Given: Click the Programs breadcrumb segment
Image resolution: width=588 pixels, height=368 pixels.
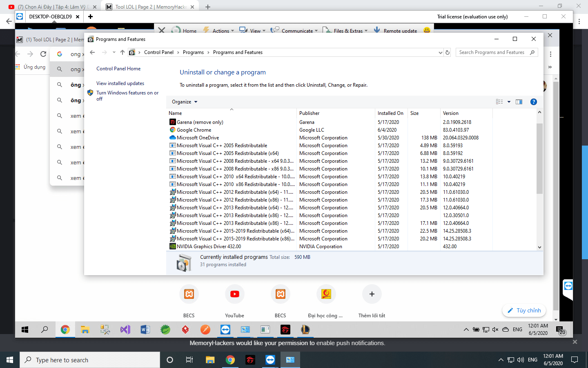Looking at the screenshot, I should 193,52.
